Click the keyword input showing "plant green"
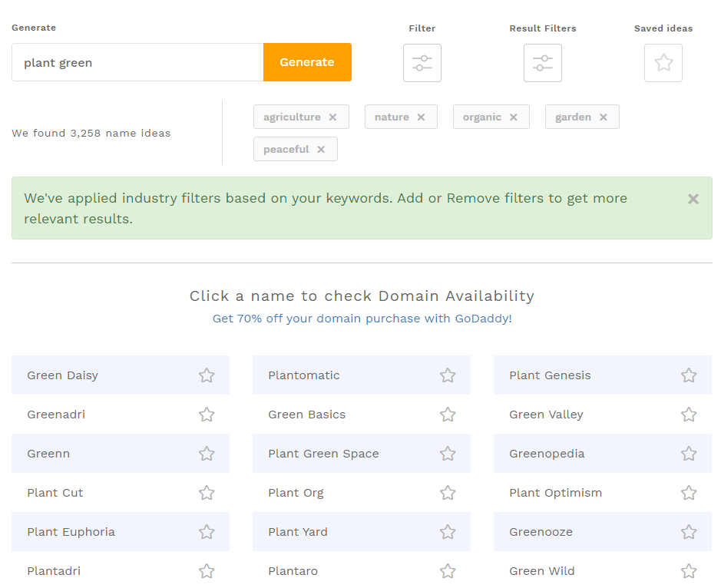 (x=137, y=62)
